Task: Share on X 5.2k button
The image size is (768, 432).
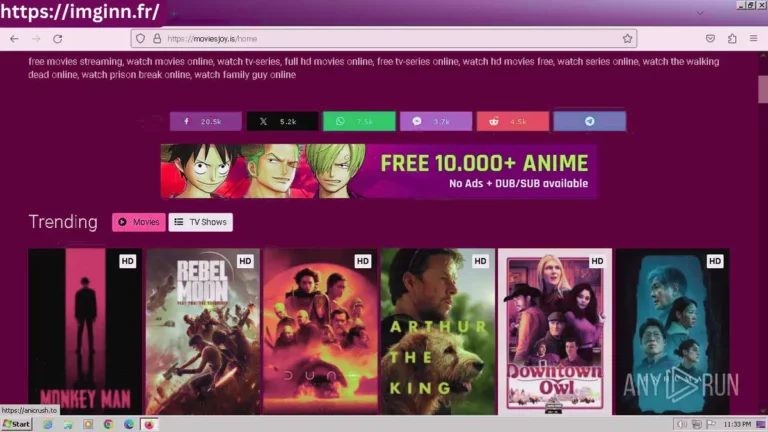Action: [283, 121]
